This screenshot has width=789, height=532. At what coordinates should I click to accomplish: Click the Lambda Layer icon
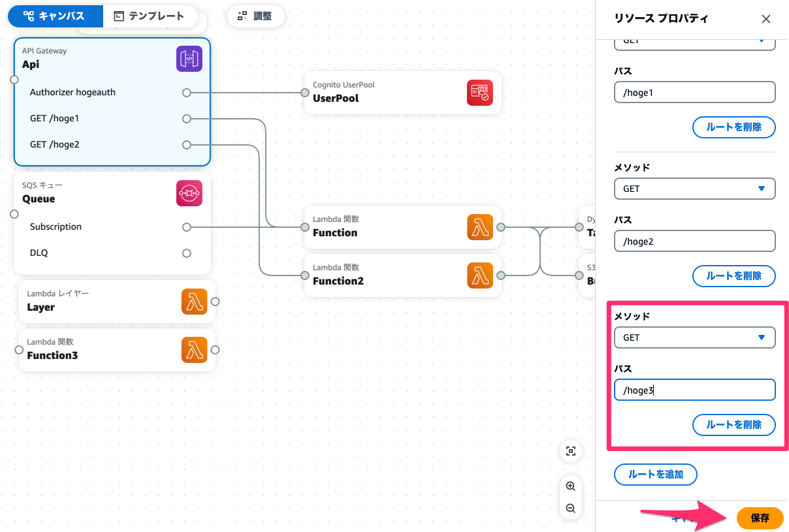(x=194, y=302)
